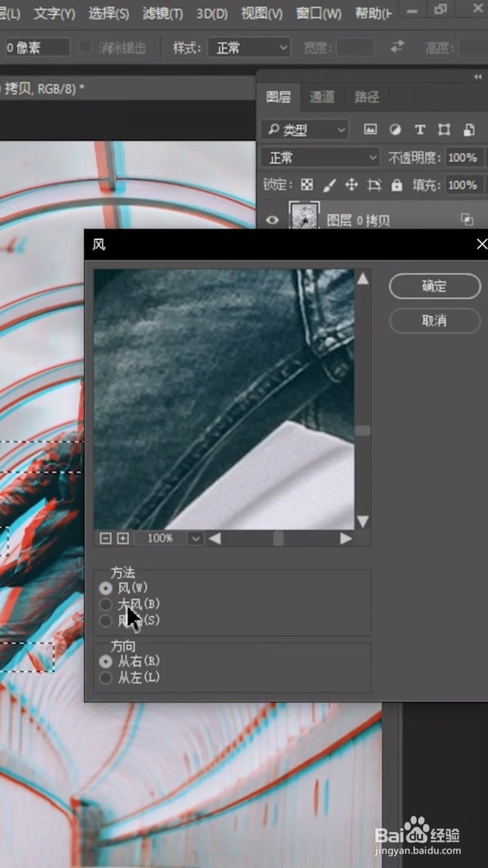Lock position move icon
Screen dimensions: 488x868
click(351, 184)
